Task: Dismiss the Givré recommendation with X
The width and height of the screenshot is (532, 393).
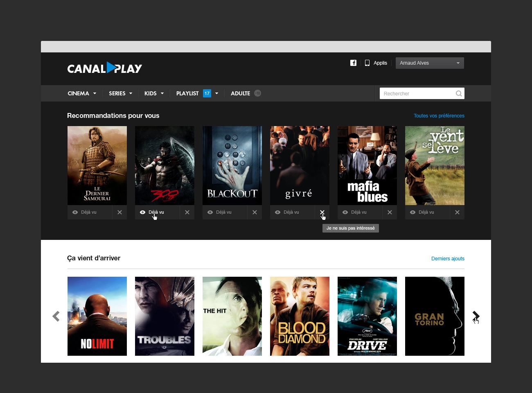Action: 322,212
